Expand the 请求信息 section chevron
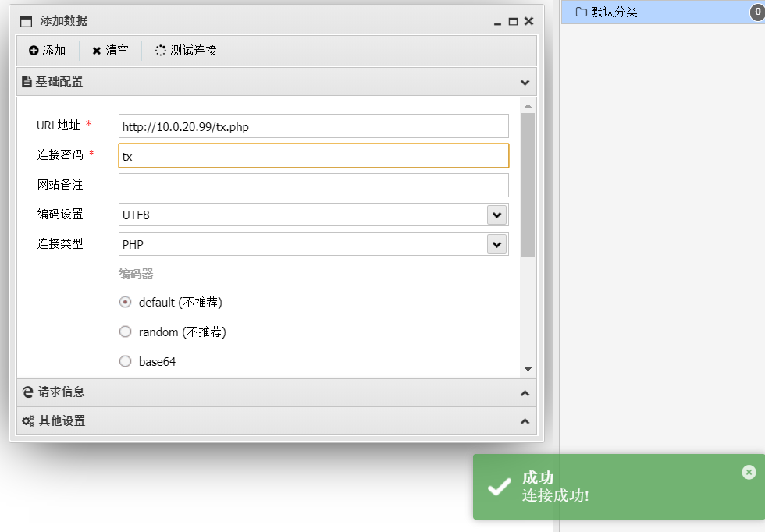This screenshot has width=765, height=532. (525, 393)
